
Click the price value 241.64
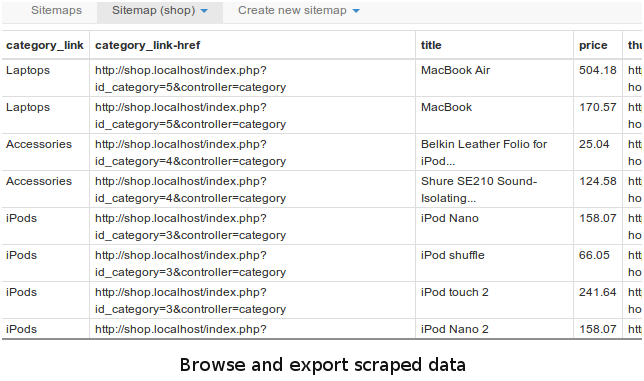tap(598, 292)
